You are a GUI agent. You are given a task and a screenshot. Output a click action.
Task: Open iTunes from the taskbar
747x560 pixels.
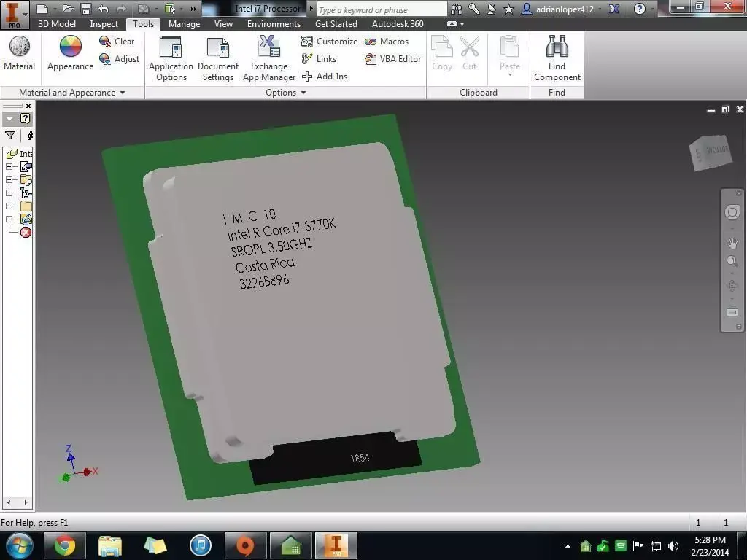(201, 545)
